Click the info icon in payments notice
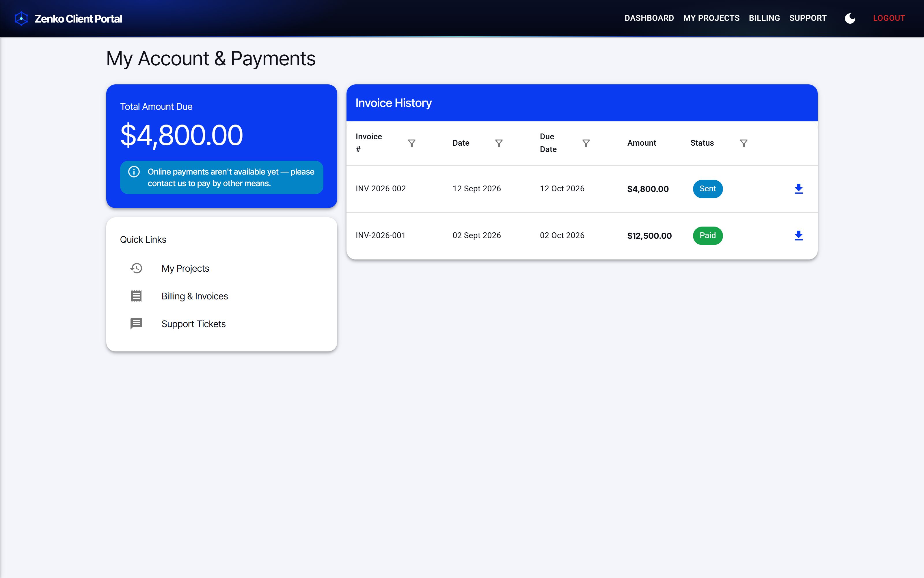 [134, 172]
